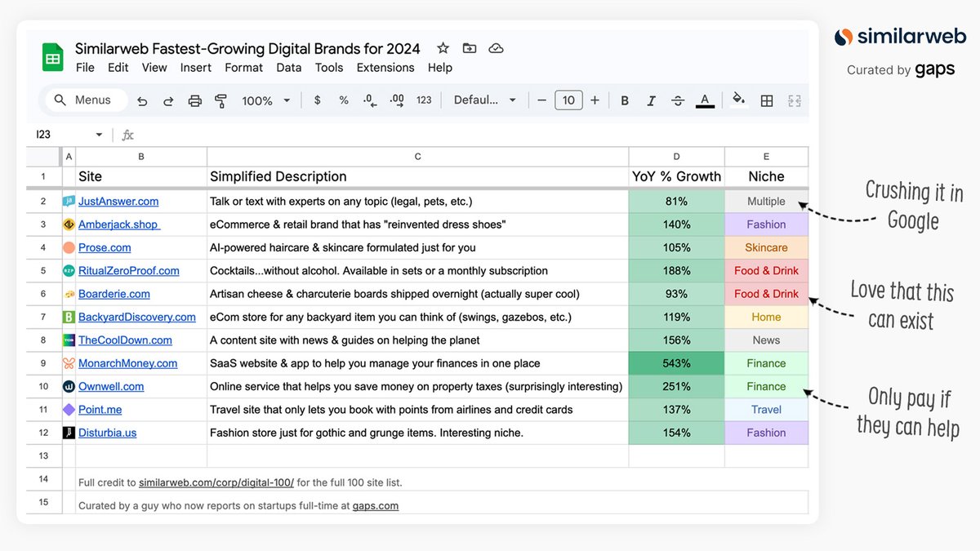Open the Point.me link
This screenshot has width=980, height=551.
pos(100,410)
